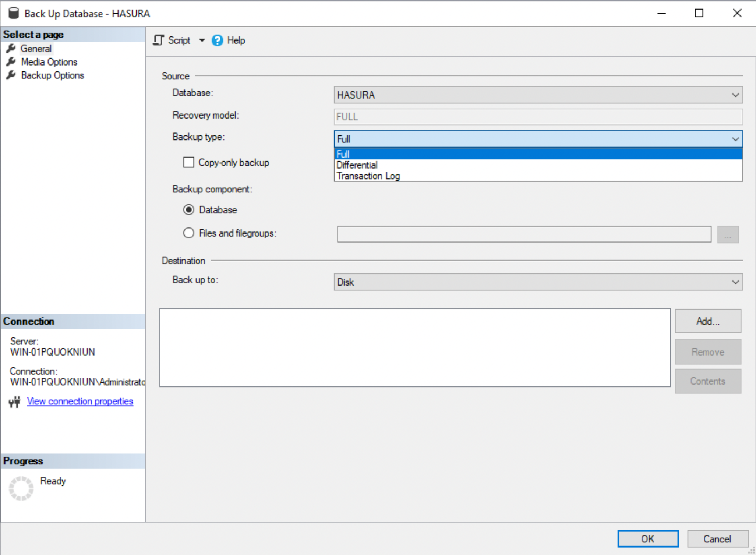The image size is (756, 555).
Task: Select Database backup component
Action: click(x=189, y=209)
